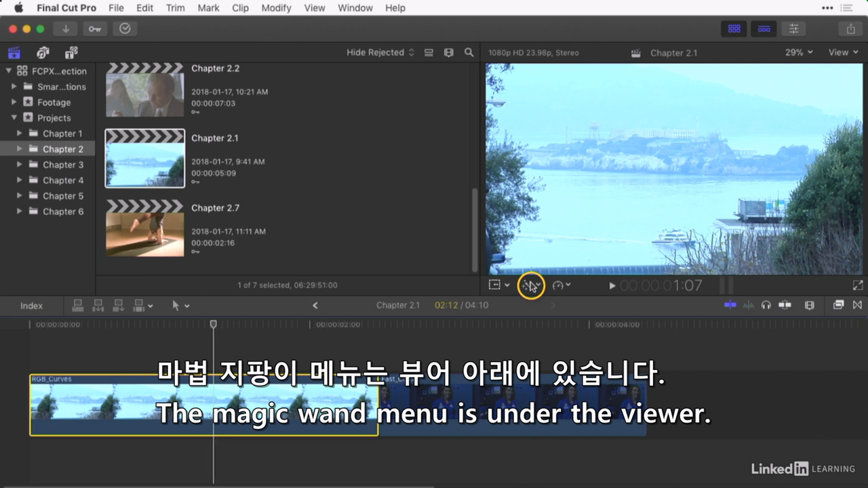Image resolution: width=868 pixels, height=488 pixels.
Task: Show the Libraries sidebar clapper icon
Action: [x=14, y=52]
